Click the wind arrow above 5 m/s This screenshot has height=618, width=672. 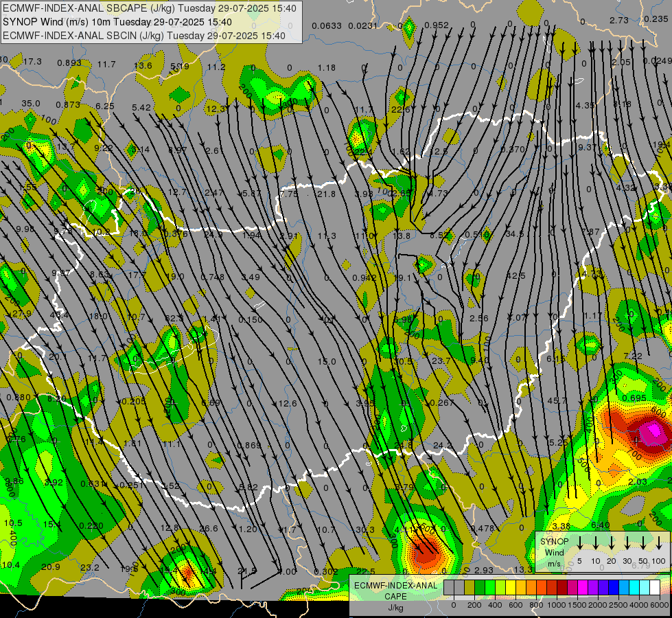(579, 543)
